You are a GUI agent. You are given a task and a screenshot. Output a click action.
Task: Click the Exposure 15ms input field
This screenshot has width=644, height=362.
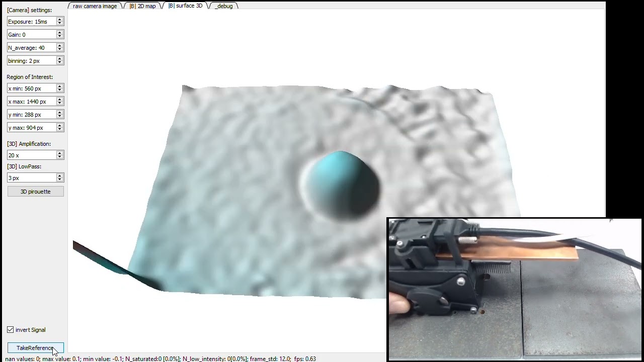click(x=31, y=22)
